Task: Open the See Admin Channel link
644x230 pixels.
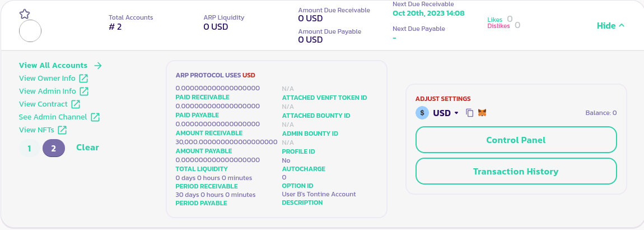Action: [x=53, y=117]
